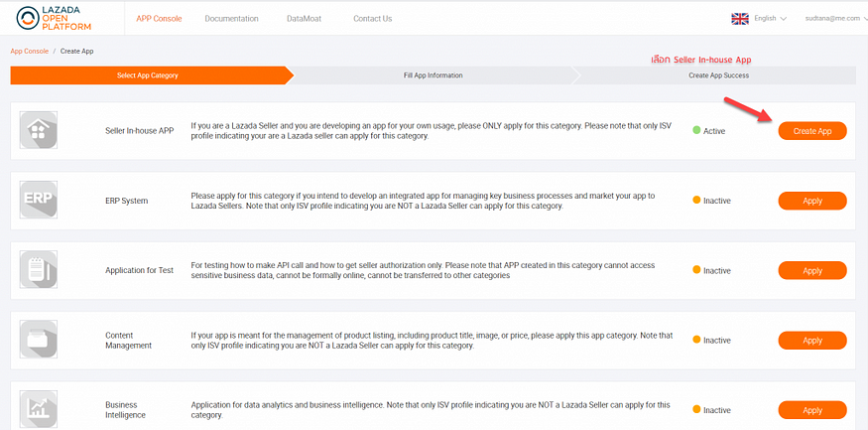This screenshot has height=430, width=868.
Task: Open the sudtana@me.com account dropdown
Action: [836, 18]
